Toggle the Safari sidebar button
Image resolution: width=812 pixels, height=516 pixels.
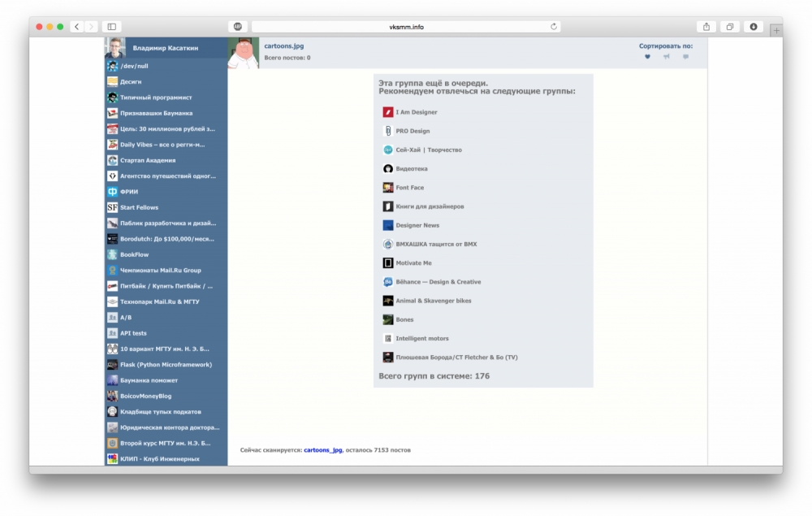pyautogui.click(x=111, y=27)
